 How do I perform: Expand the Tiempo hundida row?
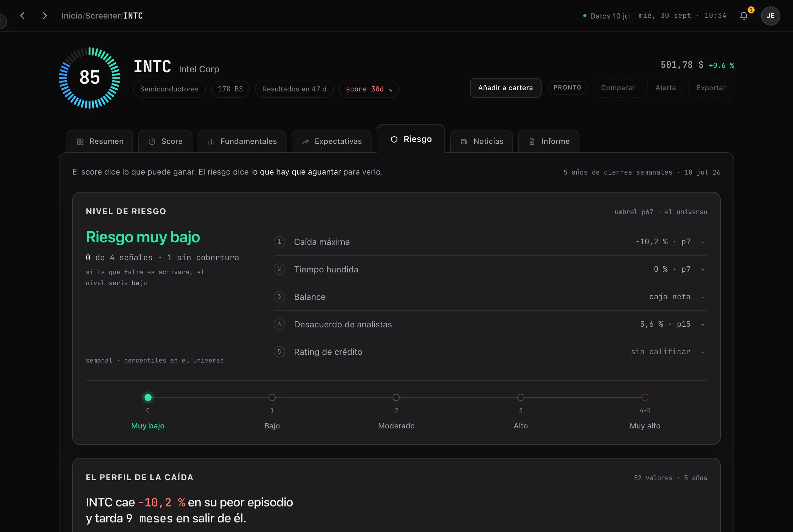703,270
